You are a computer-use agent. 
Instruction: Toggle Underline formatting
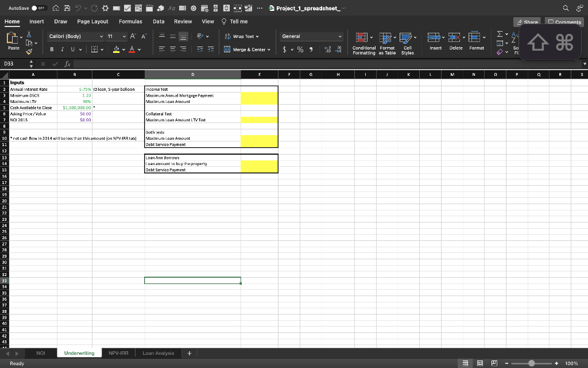point(72,49)
